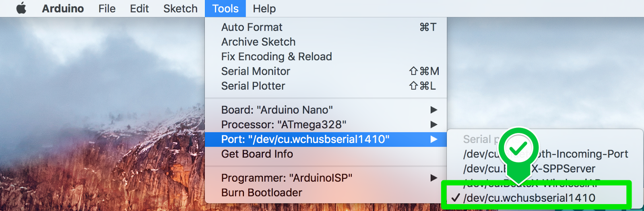Select checked port /dev/cu.wchusbserial1410
Viewport: 644px width, 211px height.
pos(529,198)
